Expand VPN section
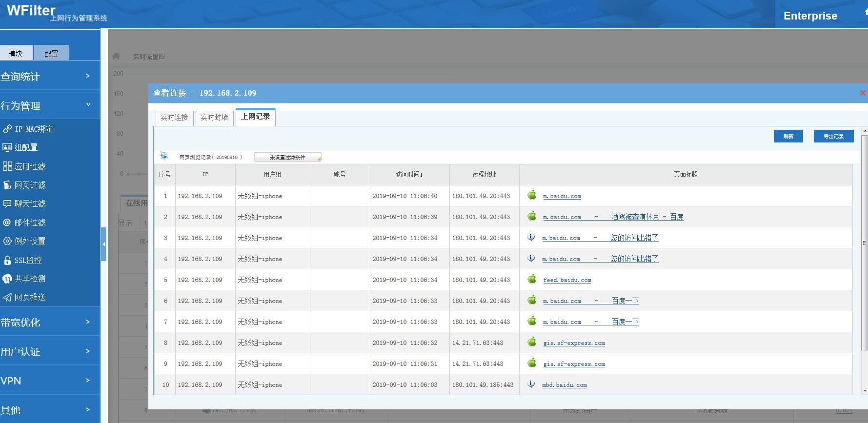 (x=50, y=381)
